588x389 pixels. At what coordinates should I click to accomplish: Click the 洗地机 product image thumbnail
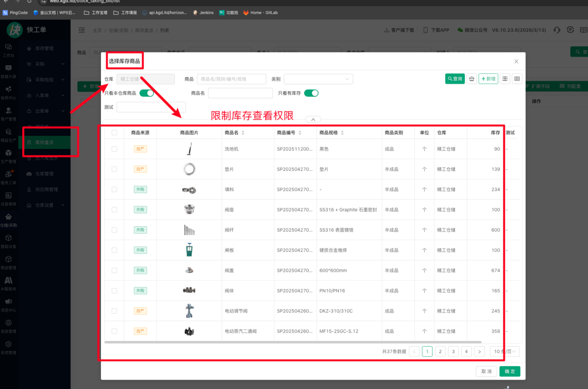189,148
